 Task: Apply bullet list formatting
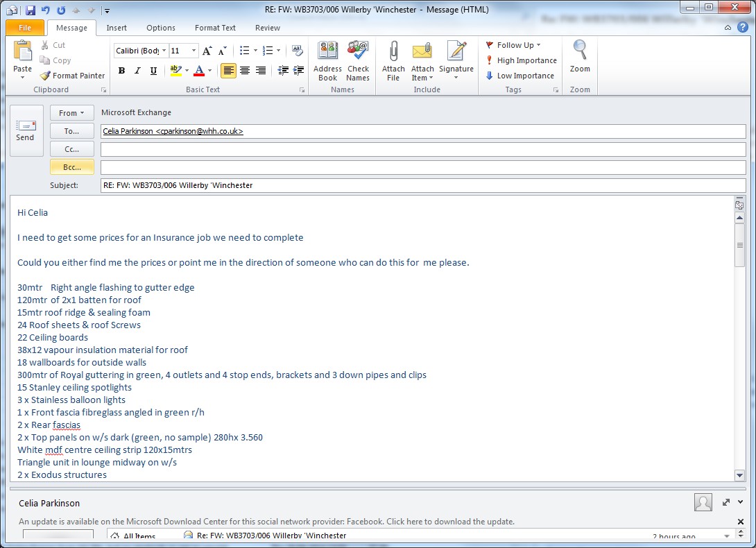pyautogui.click(x=244, y=51)
